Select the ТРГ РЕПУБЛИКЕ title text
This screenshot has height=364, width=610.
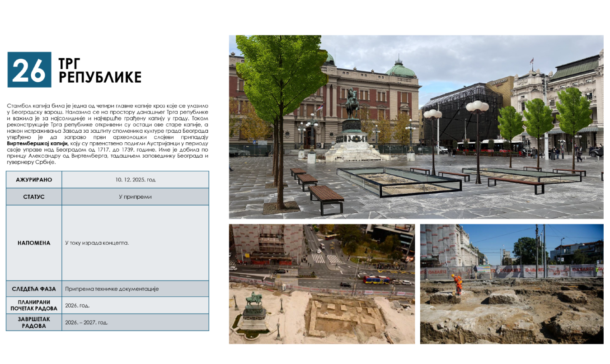click(99, 71)
